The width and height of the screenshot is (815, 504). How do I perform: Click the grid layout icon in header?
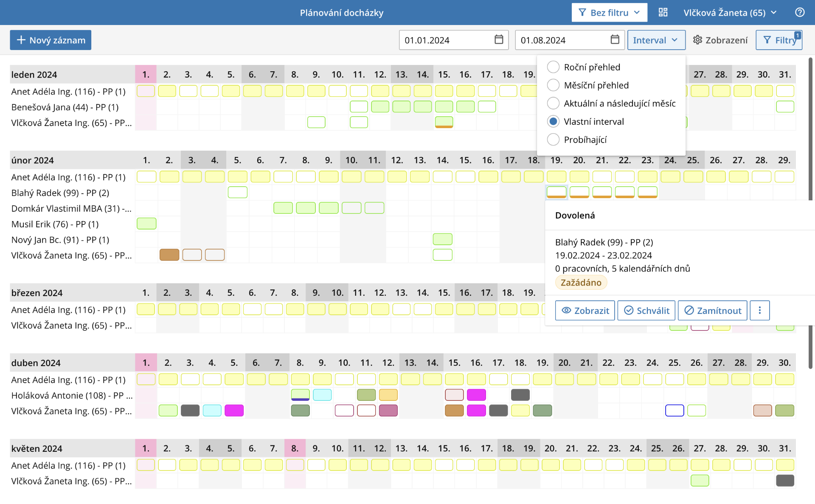[x=663, y=13]
